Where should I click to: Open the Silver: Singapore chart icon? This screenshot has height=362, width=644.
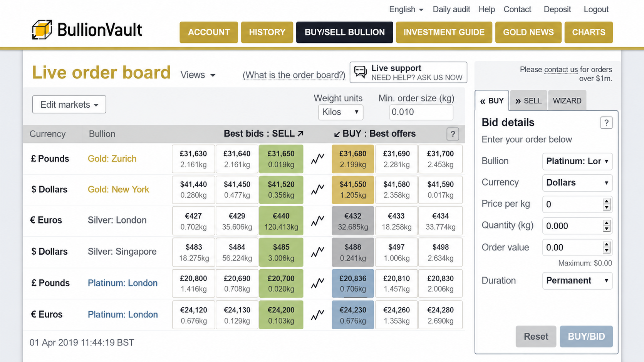[318, 252]
